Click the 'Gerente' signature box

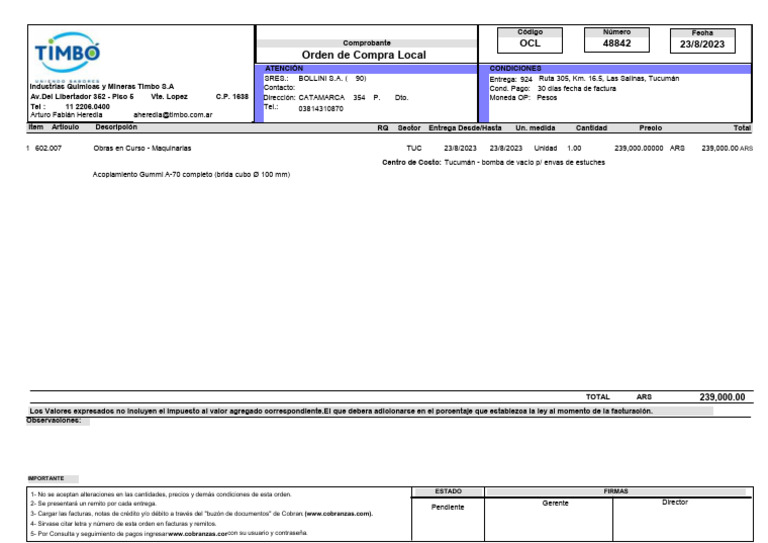[x=549, y=519]
